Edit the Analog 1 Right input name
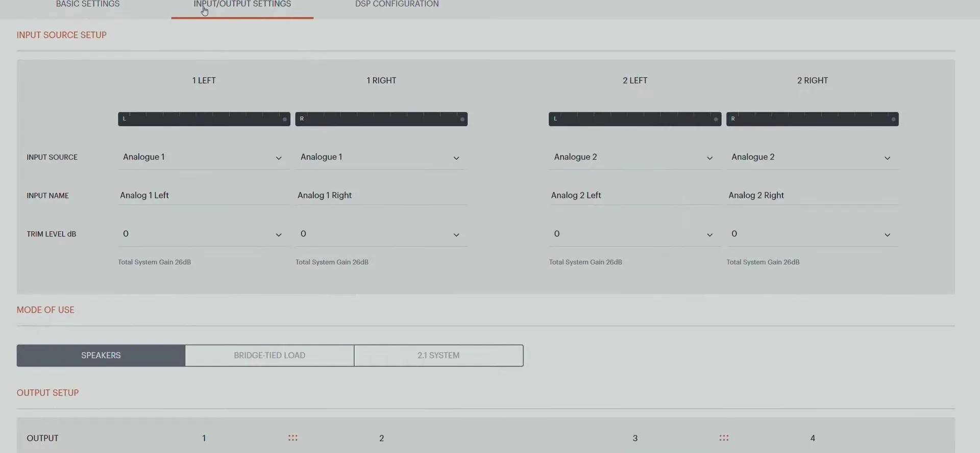Image resolution: width=980 pixels, height=453 pixels. pyautogui.click(x=381, y=195)
